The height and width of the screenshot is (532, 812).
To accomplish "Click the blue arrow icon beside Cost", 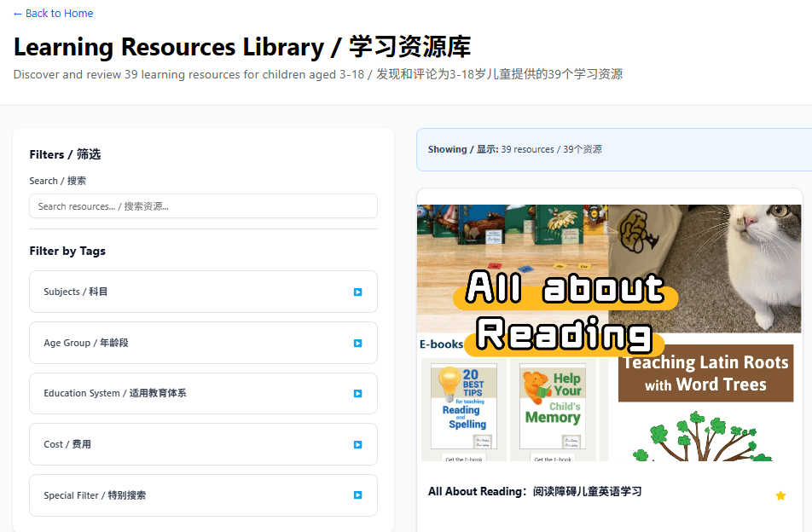I will coord(357,444).
